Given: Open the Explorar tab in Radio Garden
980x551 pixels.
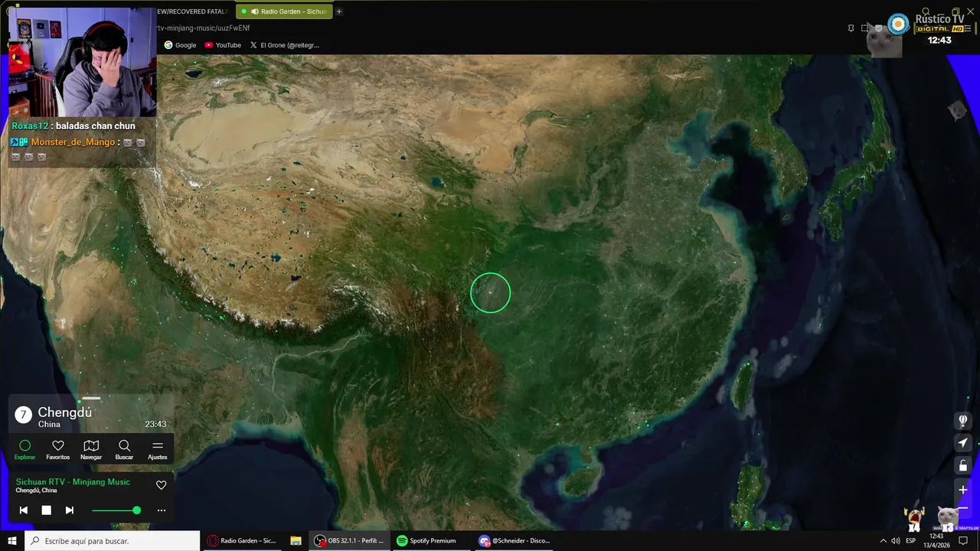Looking at the screenshot, I should [x=24, y=450].
